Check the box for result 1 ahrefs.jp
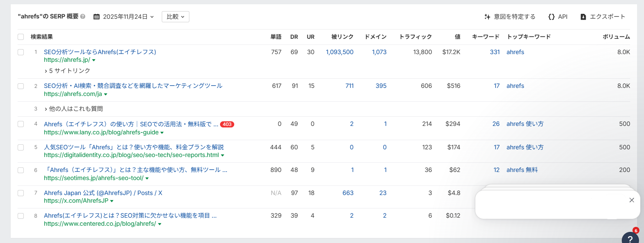This screenshot has height=243, width=644. coord(21,52)
